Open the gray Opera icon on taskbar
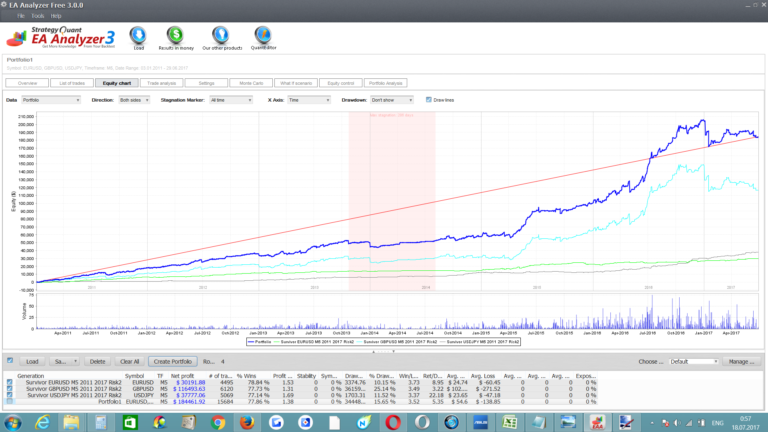768x432 pixels. pyautogui.click(x=422, y=422)
